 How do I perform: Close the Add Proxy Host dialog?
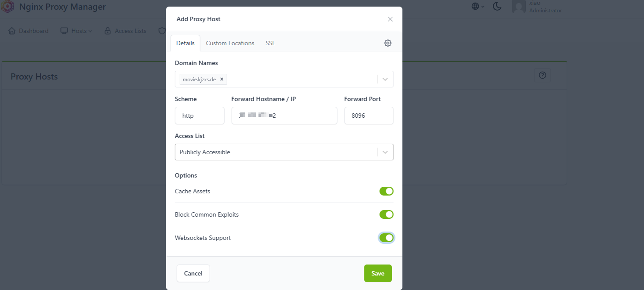tap(390, 19)
